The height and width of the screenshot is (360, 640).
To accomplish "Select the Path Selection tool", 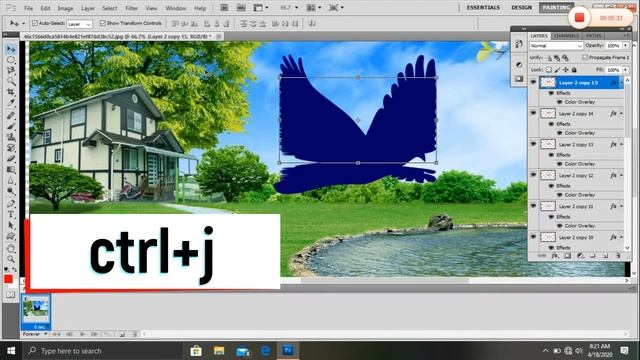I will click(11, 225).
